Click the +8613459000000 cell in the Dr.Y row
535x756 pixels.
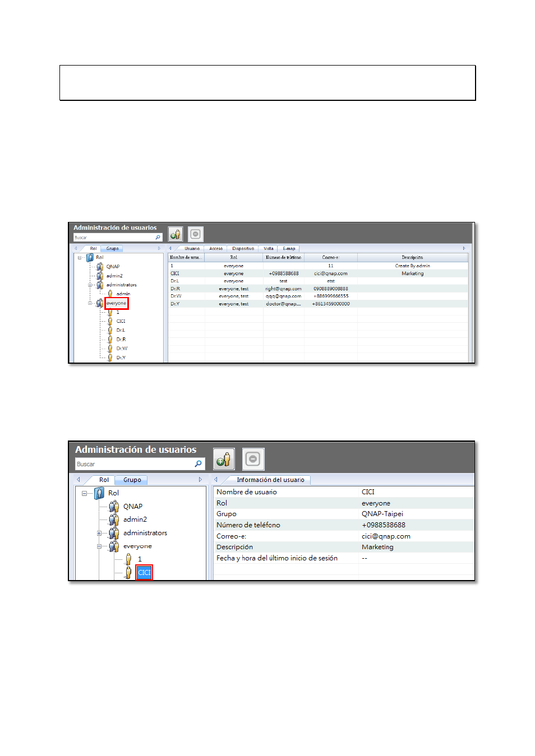coord(331,304)
